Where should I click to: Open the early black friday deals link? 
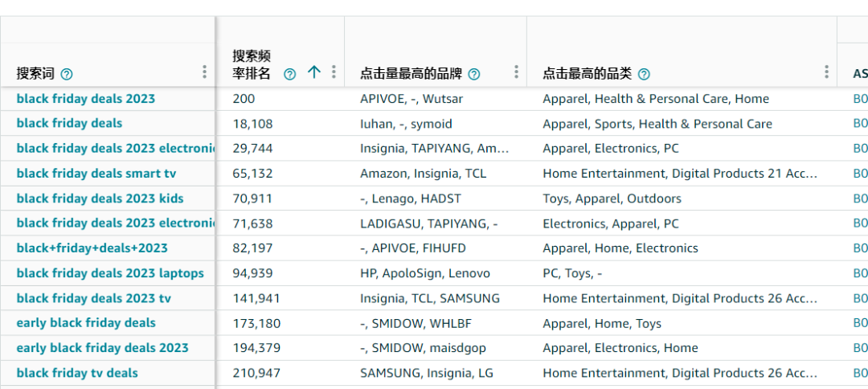point(86,323)
